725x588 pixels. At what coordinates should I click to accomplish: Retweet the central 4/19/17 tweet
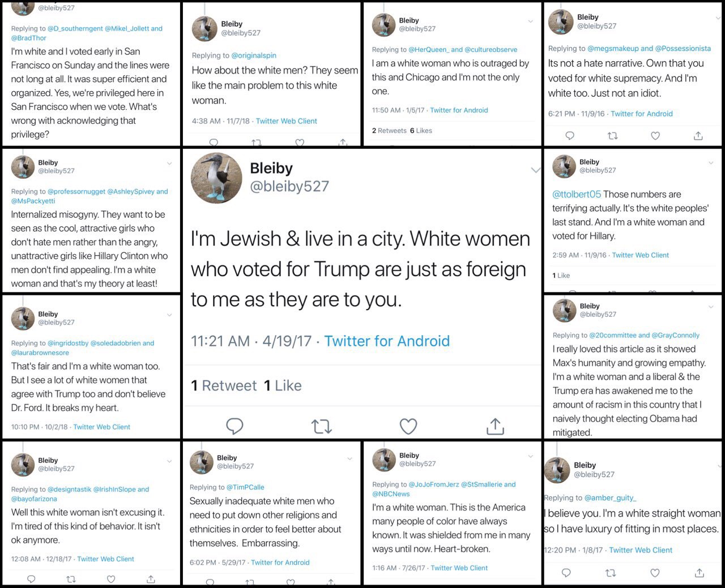pos(321,426)
